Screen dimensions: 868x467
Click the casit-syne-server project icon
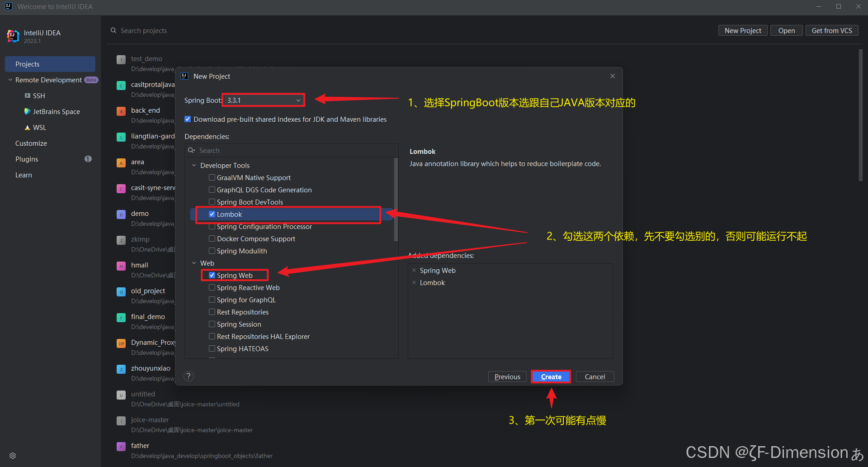[121, 189]
